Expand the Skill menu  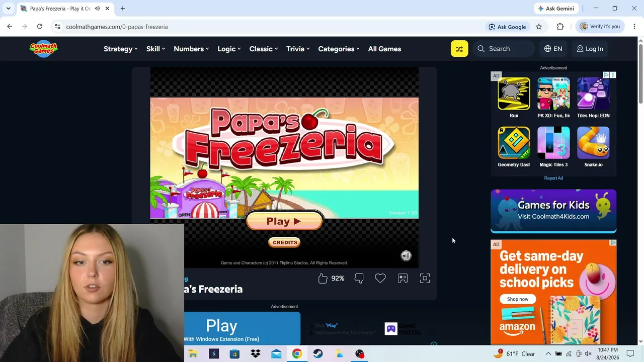coord(156,49)
